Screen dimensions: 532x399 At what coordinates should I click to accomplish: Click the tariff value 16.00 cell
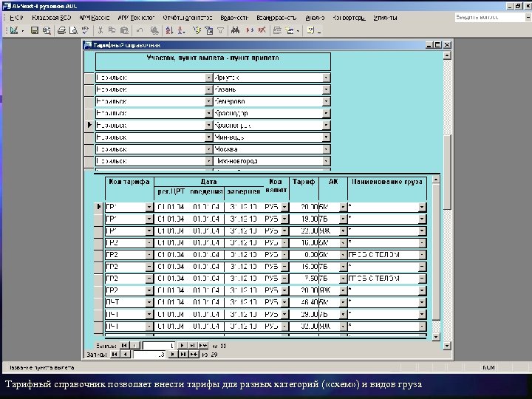304,243
